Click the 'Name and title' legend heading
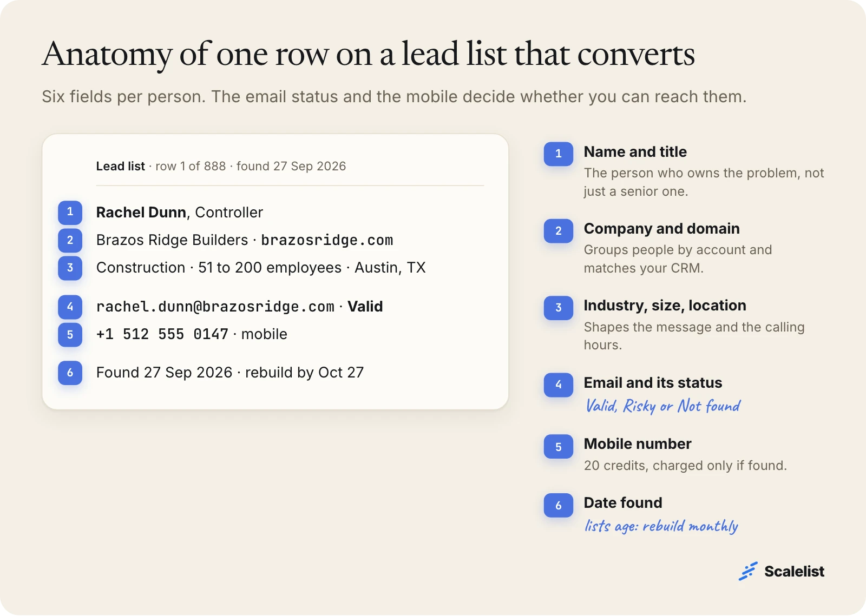The image size is (866, 616). coord(635,152)
